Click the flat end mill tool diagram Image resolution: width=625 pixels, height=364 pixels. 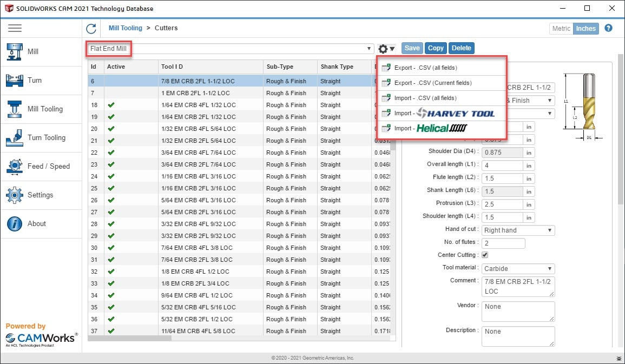(583, 107)
